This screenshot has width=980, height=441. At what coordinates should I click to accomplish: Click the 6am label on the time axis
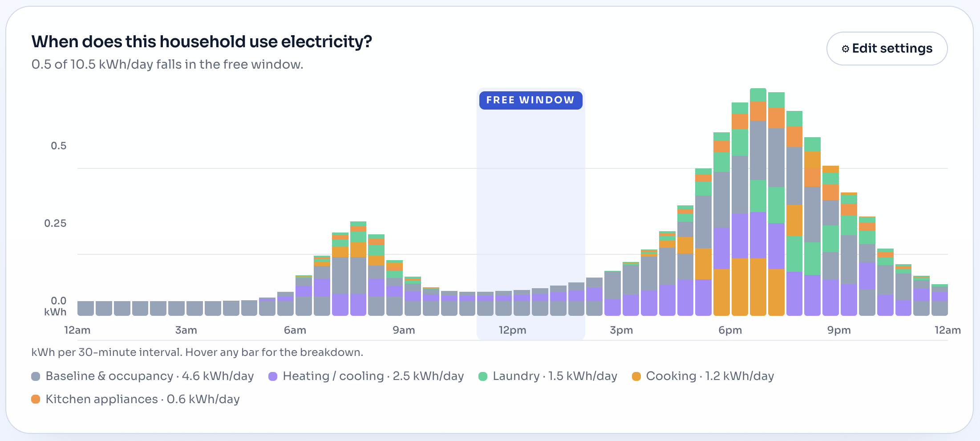point(295,330)
